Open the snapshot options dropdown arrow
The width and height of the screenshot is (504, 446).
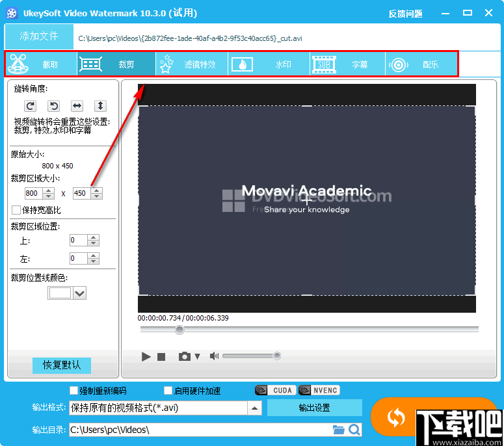pyautogui.click(x=197, y=356)
